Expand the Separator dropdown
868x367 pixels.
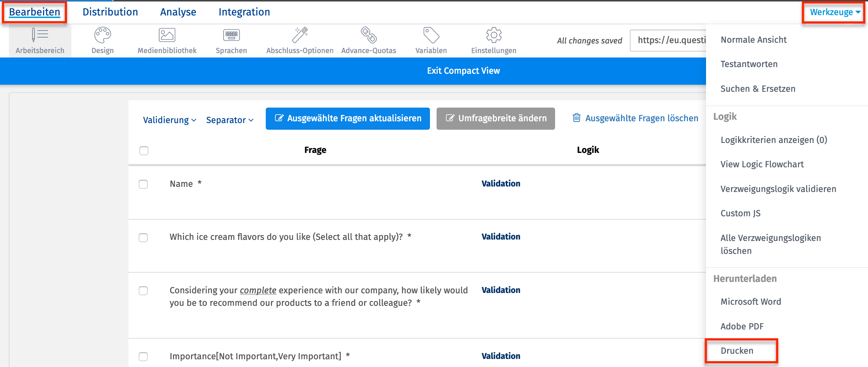tap(230, 120)
